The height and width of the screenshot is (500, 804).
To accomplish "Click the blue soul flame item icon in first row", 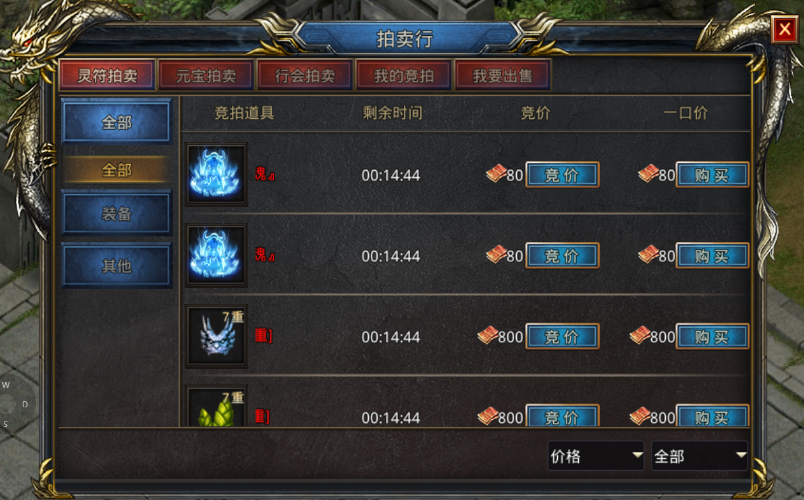I will (x=216, y=174).
